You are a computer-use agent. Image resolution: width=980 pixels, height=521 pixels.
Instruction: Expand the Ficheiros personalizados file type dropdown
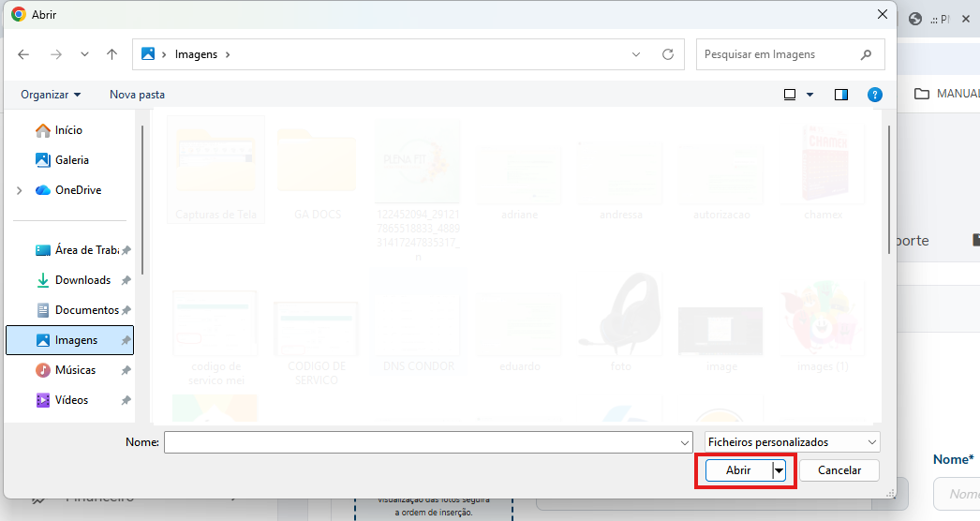click(792, 442)
